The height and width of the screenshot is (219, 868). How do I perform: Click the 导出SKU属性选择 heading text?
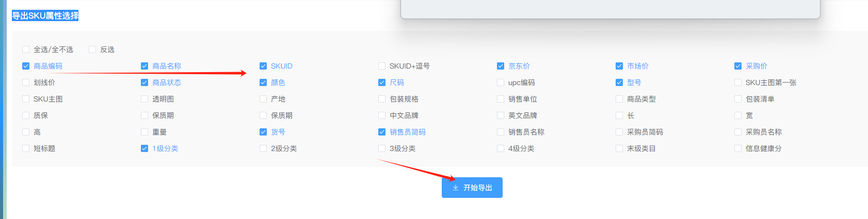[45, 15]
